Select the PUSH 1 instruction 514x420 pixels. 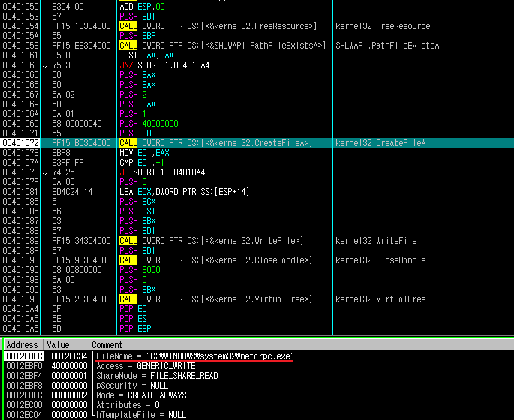pyautogui.click(x=133, y=114)
